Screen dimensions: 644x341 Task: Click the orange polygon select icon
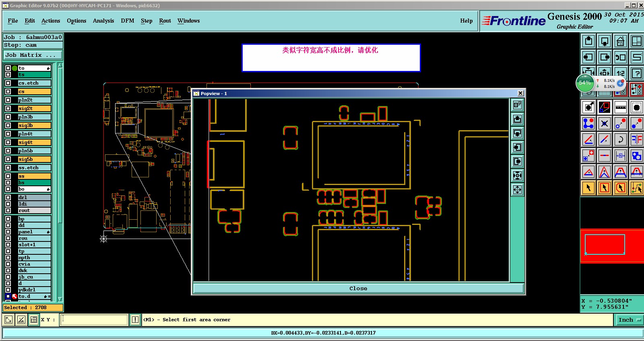621,188
